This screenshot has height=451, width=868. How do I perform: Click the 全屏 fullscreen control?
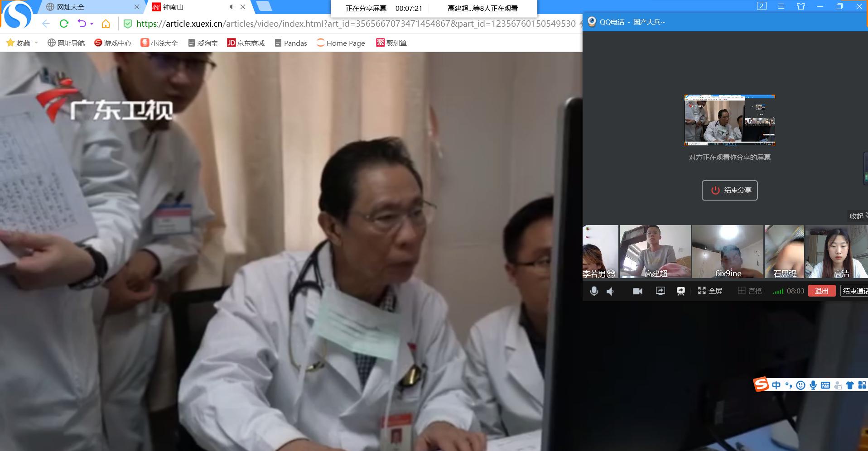coord(710,291)
